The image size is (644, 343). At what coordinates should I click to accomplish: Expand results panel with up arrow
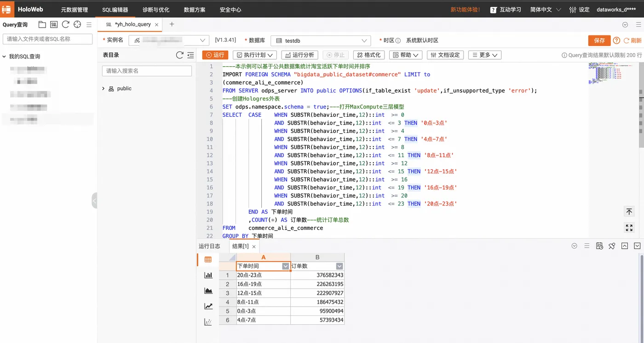[624, 246]
